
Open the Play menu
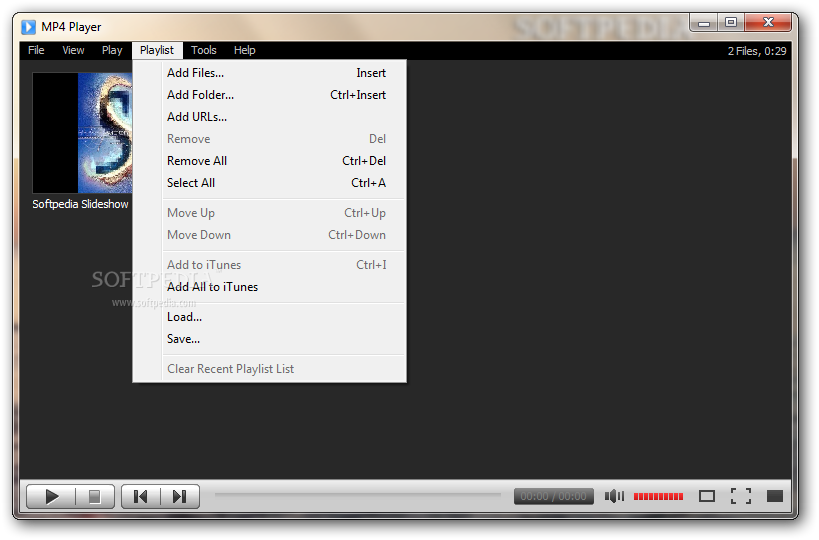click(x=112, y=50)
